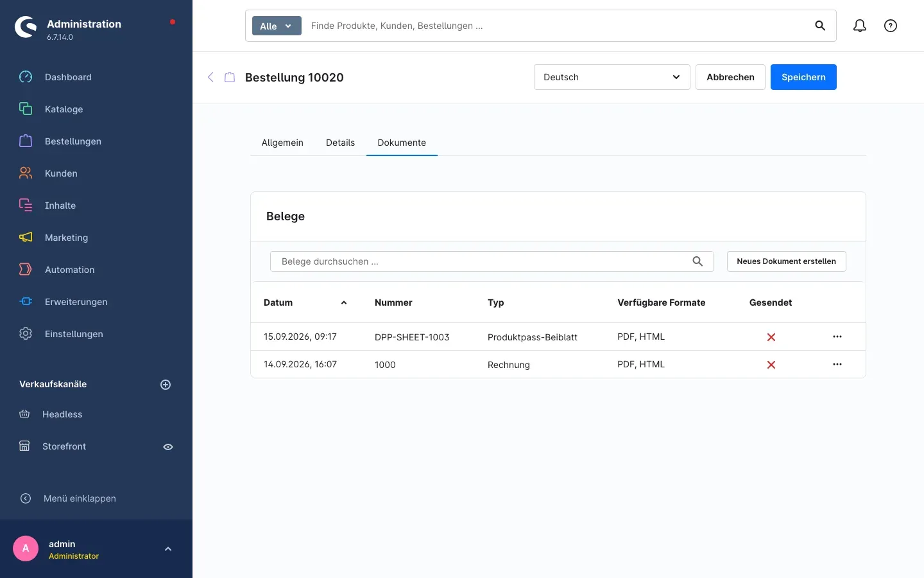
Task: Open actions menu for Rechnung 1000 row
Action: tap(837, 364)
